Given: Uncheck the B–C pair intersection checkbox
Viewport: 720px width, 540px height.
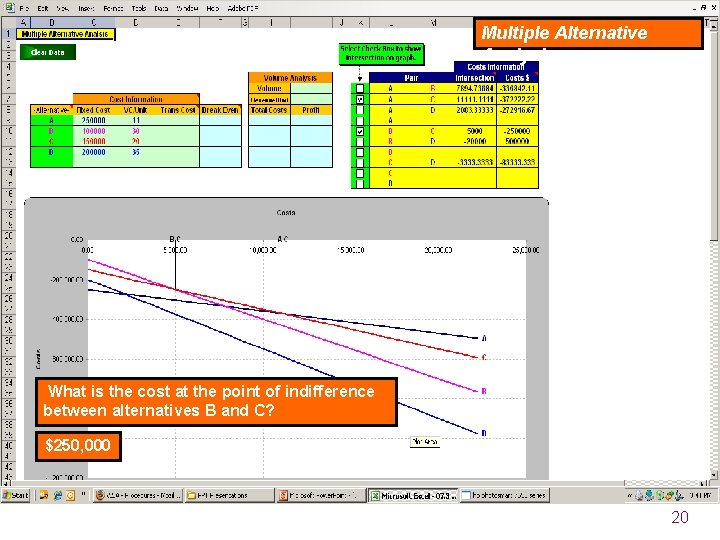Looking at the screenshot, I should coord(360,131).
